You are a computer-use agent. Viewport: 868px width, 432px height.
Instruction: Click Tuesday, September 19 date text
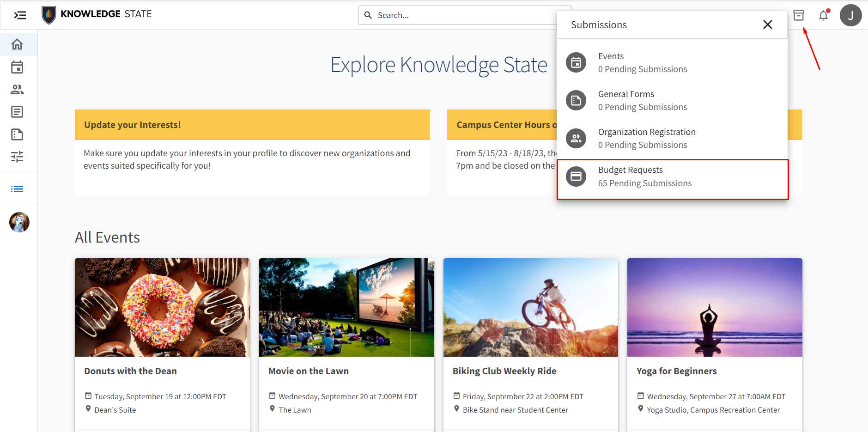coord(160,396)
